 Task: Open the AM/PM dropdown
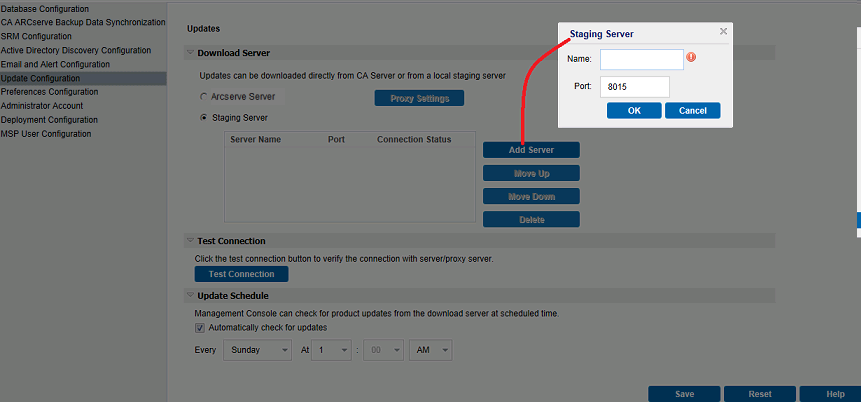pos(430,350)
